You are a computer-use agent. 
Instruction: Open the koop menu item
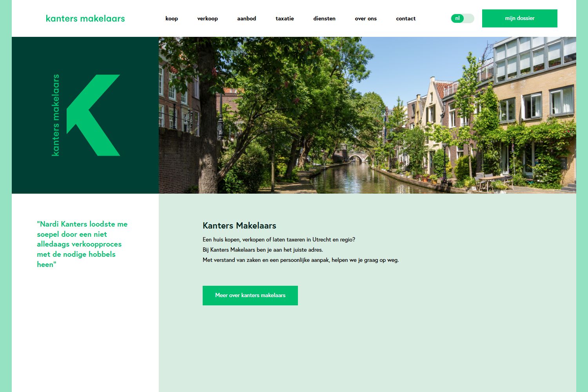coord(171,18)
